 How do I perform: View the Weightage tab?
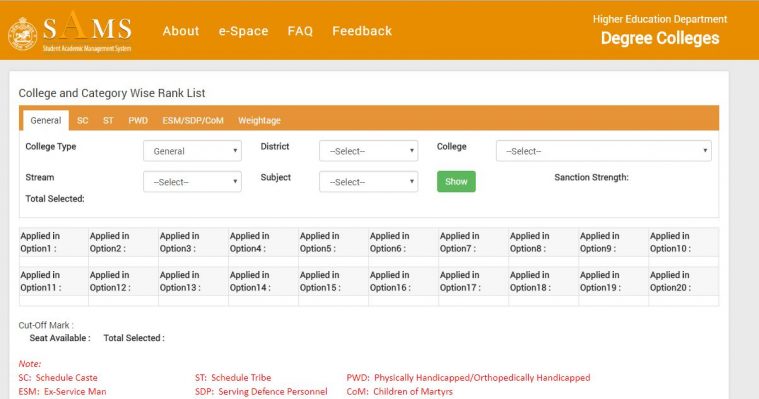259,121
